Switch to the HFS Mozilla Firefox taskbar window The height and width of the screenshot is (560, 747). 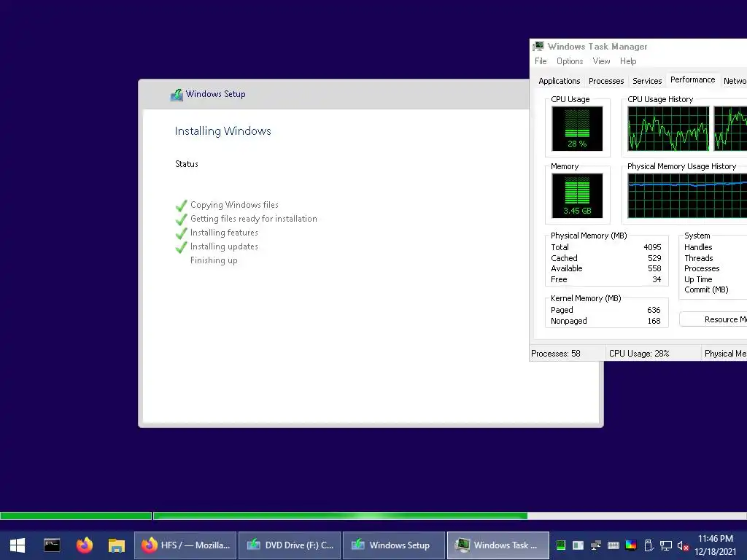185,545
